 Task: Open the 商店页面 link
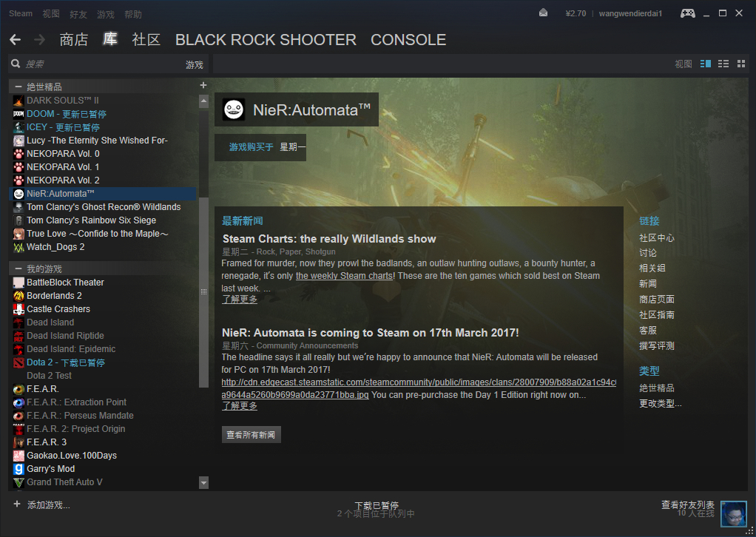[x=657, y=300]
